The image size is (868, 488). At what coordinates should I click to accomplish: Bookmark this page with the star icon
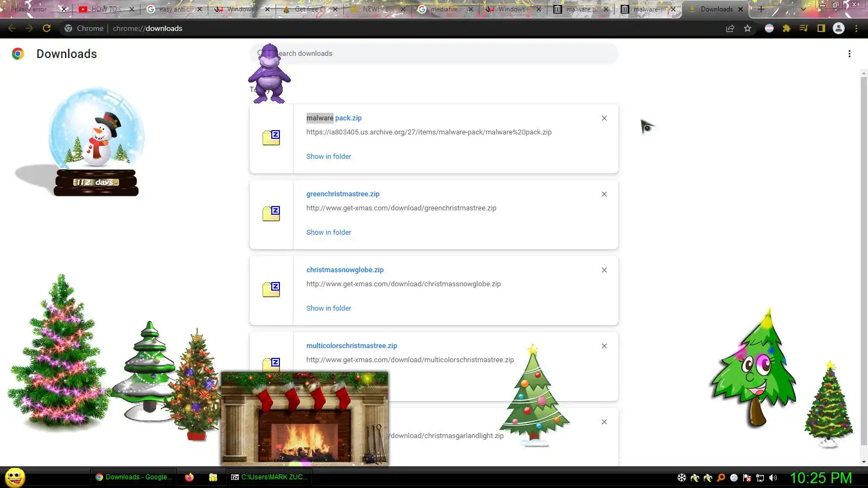[x=748, y=28]
